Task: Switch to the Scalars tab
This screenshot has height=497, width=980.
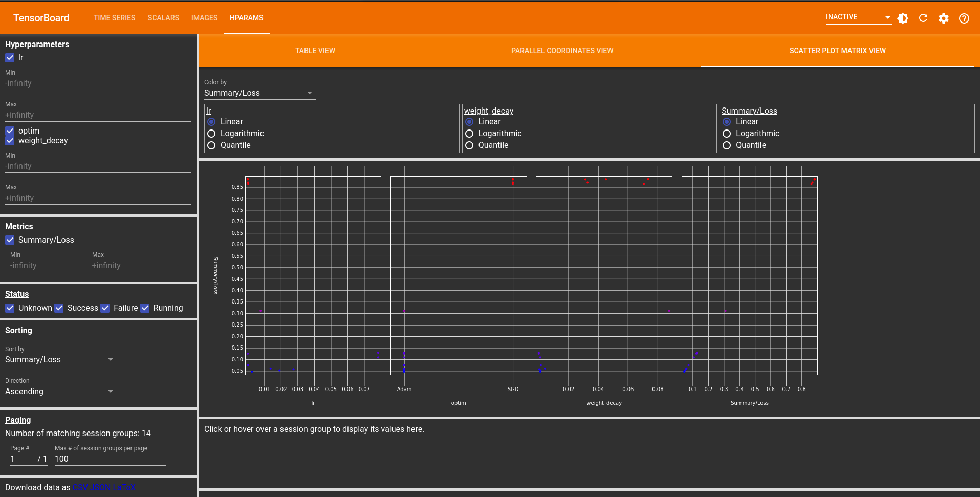Action: [163, 18]
